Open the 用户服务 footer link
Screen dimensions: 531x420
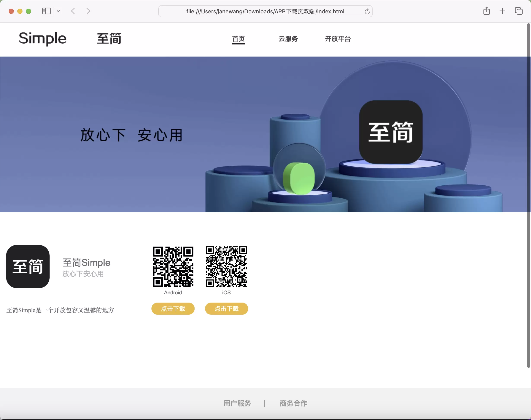237,403
